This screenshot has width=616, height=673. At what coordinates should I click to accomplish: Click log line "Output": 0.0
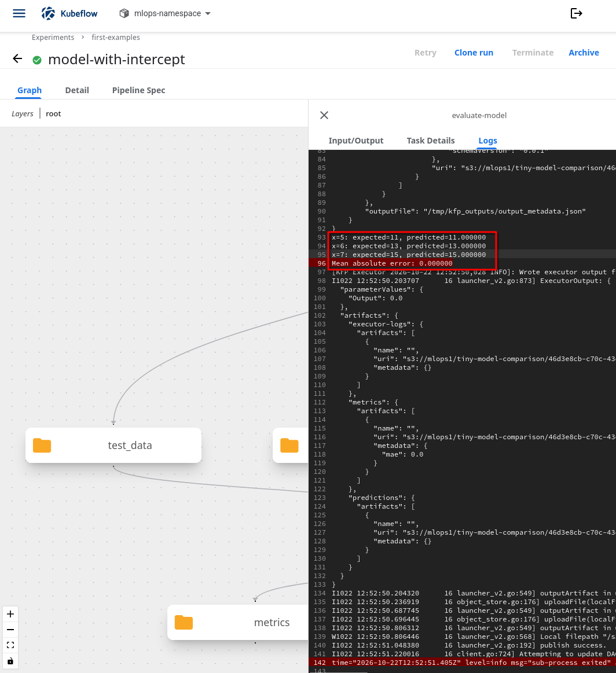[376, 298]
